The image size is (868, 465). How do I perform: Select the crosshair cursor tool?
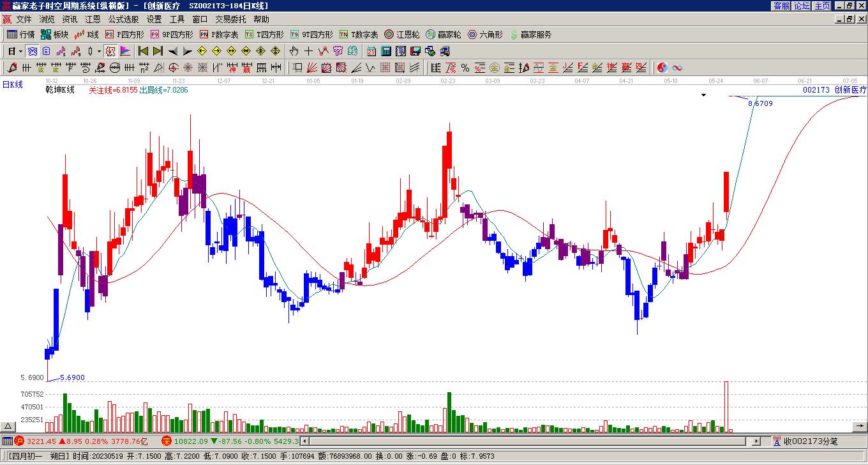pos(308,51)
